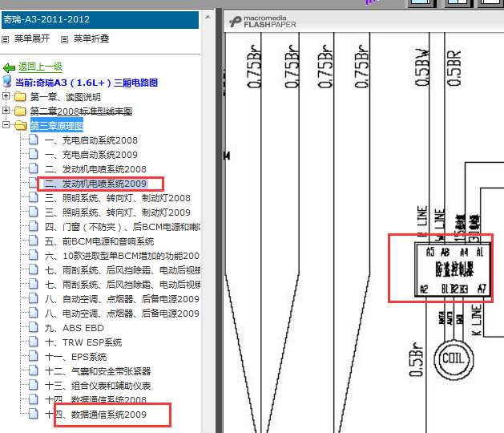Click 当前:奇瑞A3(1.6L+)三厢电路图 heading link
The height and width of the screenshot is (433, 504).
87,83
